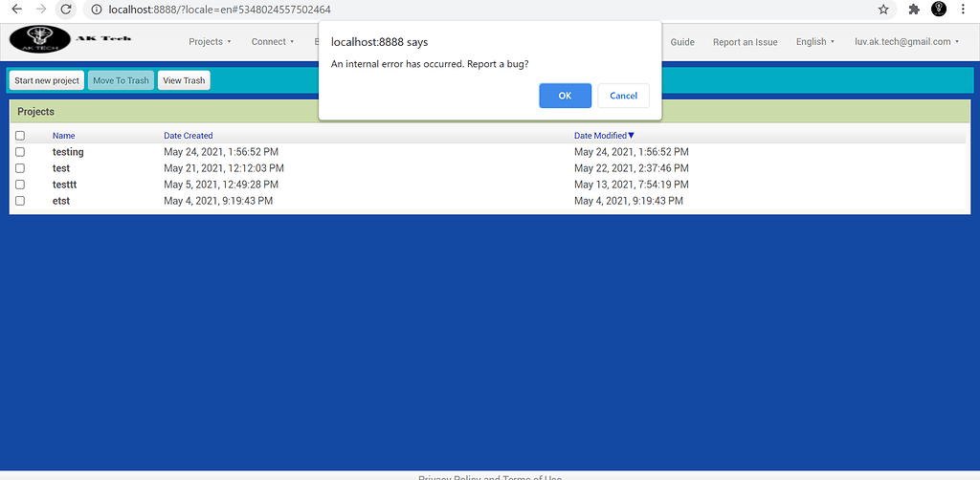Open the project named etst

click(61, 201)
